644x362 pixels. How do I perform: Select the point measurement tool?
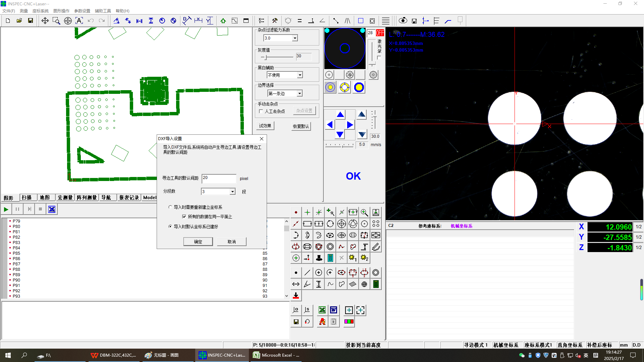click(296, 213)
